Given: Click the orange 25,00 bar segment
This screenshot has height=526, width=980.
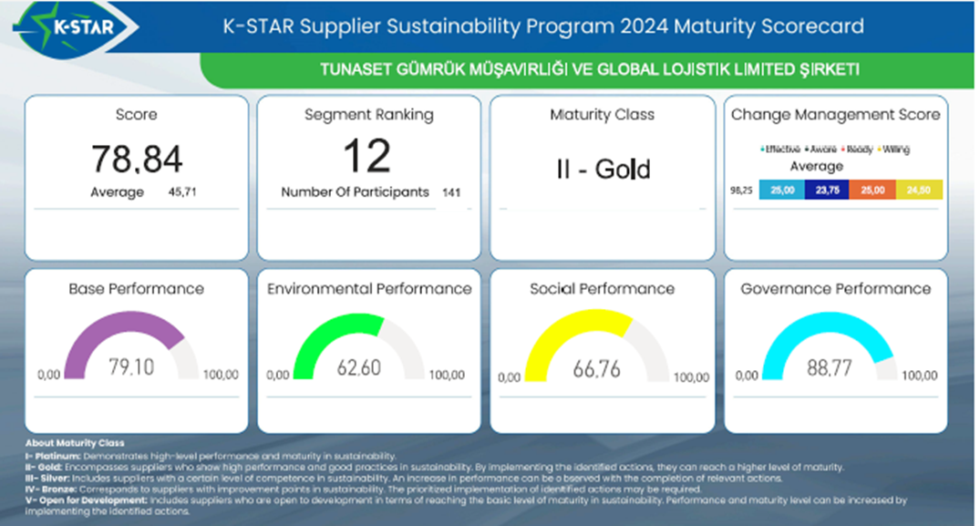Looking at the screenshot, I should [x=872, y=191].
